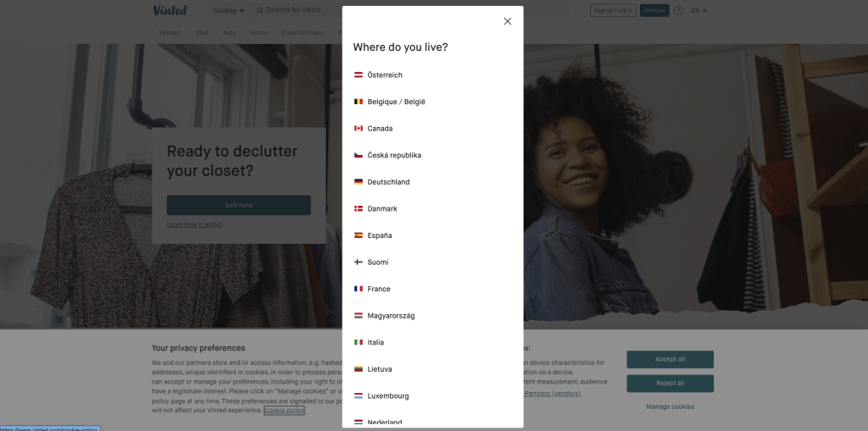
Task: Click the Vinted logo
Action: 170,10
